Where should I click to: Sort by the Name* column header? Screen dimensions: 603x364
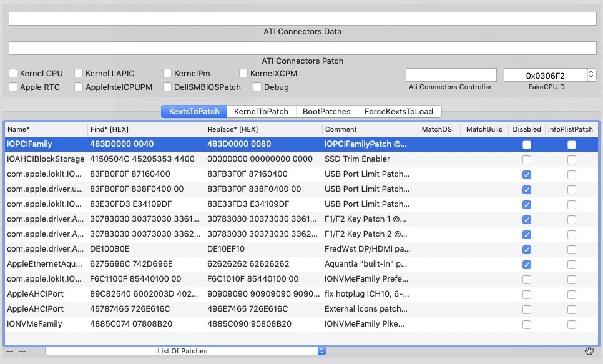(x=46, y=129)
